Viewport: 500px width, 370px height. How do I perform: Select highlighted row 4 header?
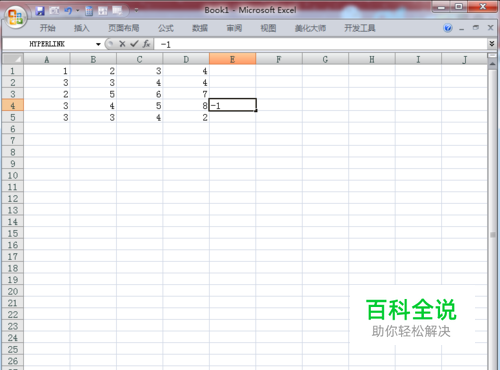point(13,106)
